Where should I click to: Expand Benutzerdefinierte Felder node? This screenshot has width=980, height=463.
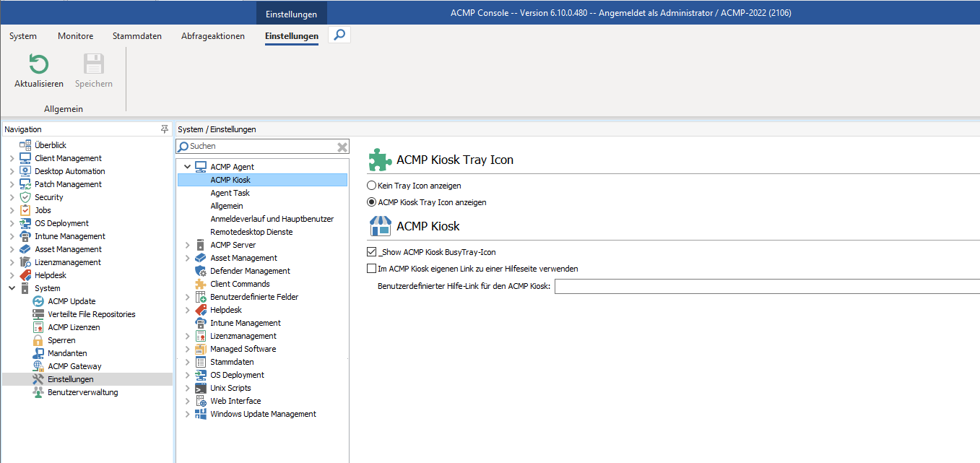tap(188, 297)
